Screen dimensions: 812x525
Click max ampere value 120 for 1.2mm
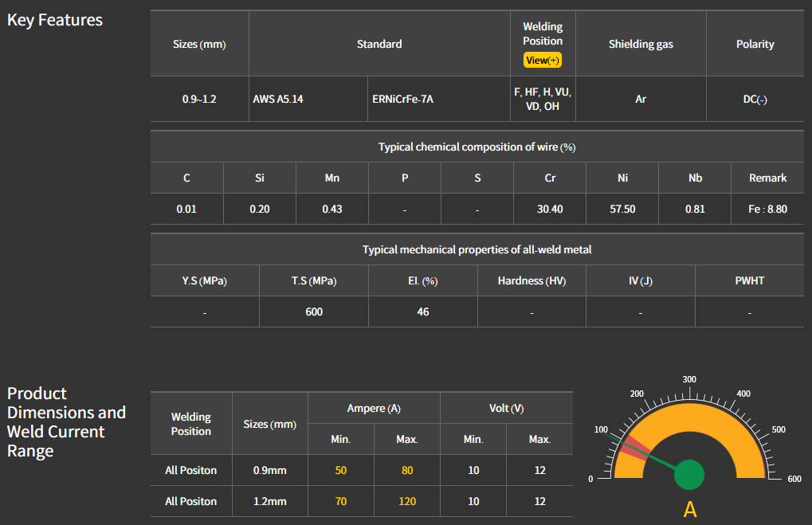coord(407,501)
